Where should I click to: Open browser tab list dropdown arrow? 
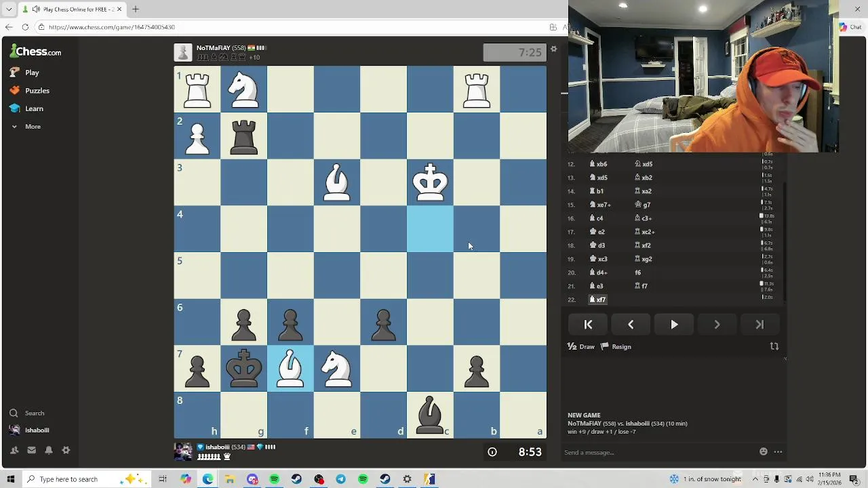point(9,9)
